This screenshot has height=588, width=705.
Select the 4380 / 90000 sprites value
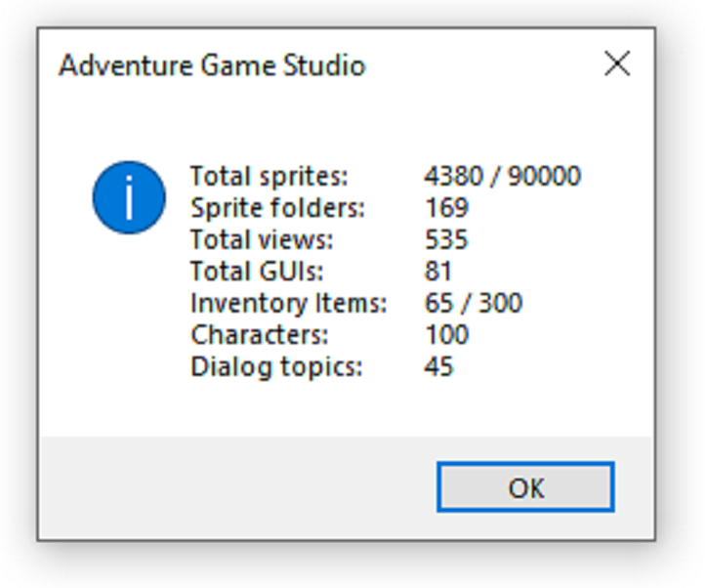pyautogui.click(x=502, y=177)
